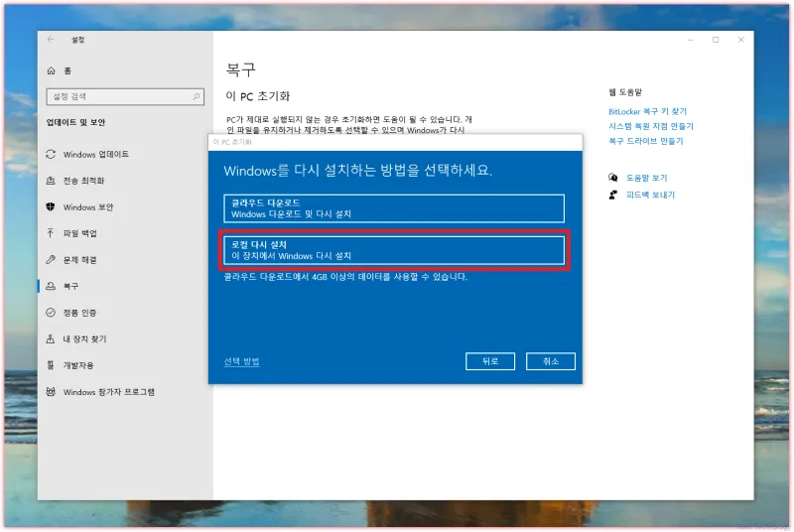Click the 도움말 보기 chat icon

pyautogui.click(x=612, y=177)
